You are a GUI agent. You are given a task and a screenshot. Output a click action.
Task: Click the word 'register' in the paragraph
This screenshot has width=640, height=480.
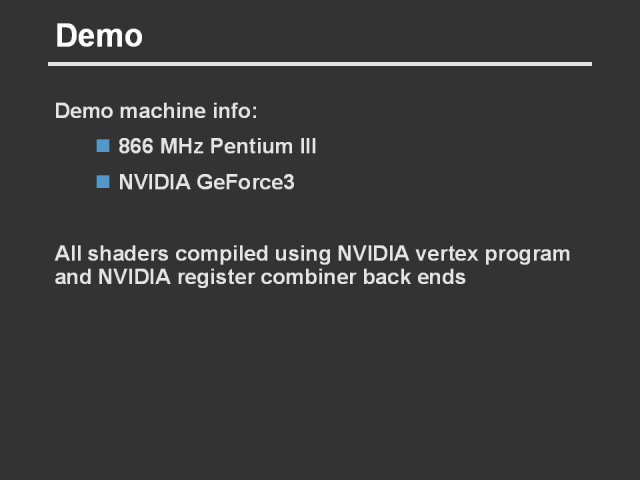point(217,278)
